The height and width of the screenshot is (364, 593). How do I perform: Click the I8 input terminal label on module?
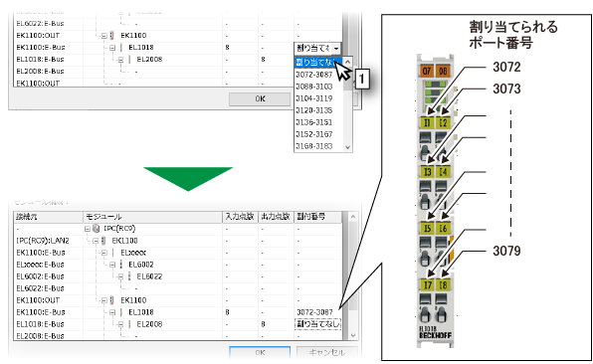click(443, 284)
